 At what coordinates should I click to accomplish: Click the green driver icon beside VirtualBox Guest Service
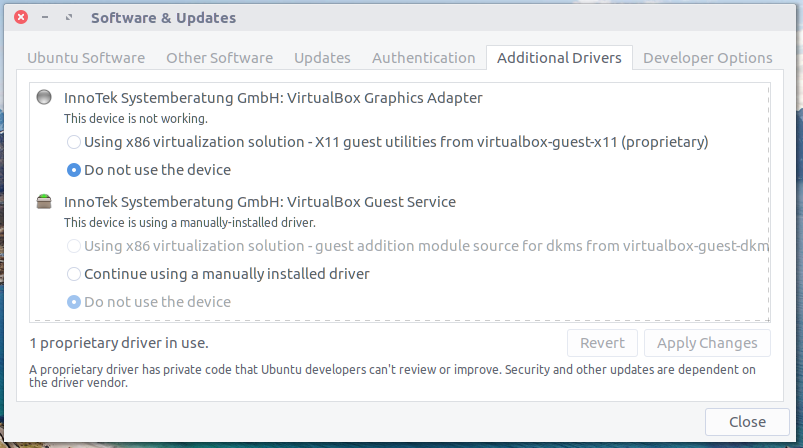[44, 201]
